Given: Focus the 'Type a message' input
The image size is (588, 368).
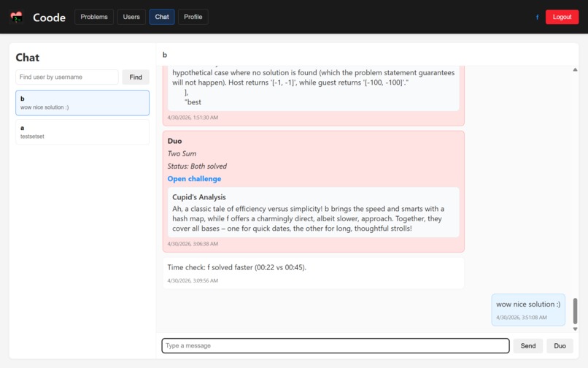Looking at the screenshot, I should pos(336,346).
